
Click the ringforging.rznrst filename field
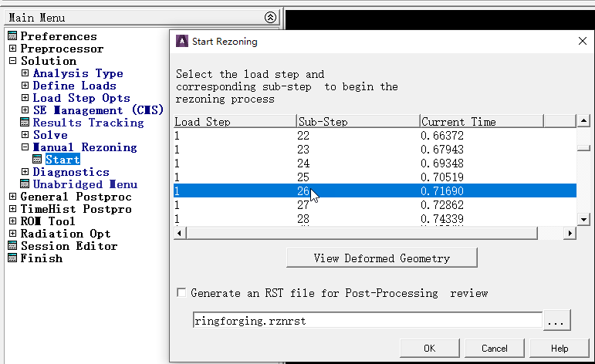pyautogui.click(x=367, y=320)
